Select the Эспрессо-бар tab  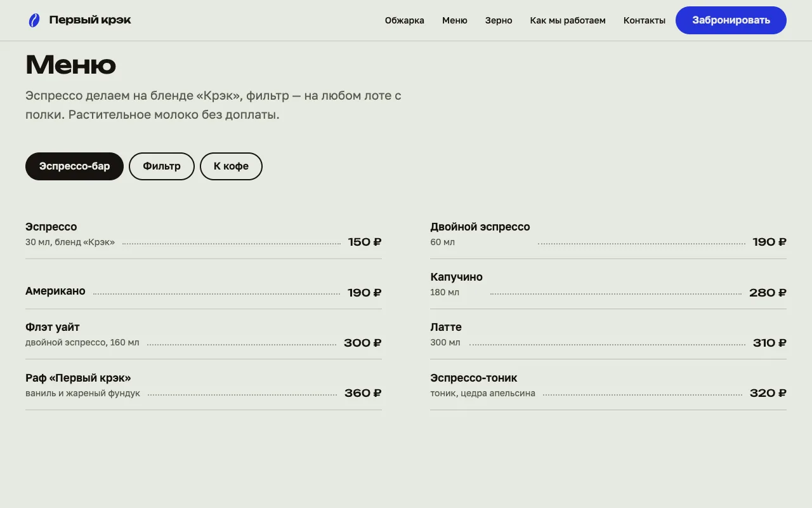coord(74,166)
